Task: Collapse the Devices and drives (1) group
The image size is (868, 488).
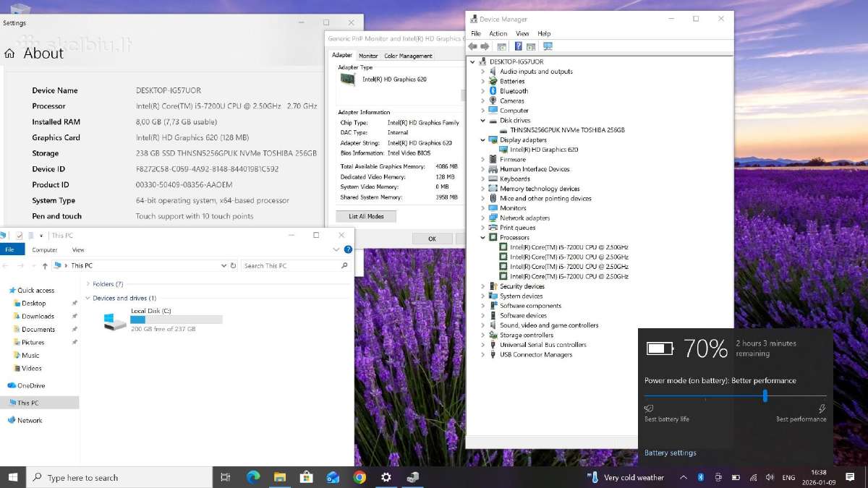Action: click(x=88, y=298)
